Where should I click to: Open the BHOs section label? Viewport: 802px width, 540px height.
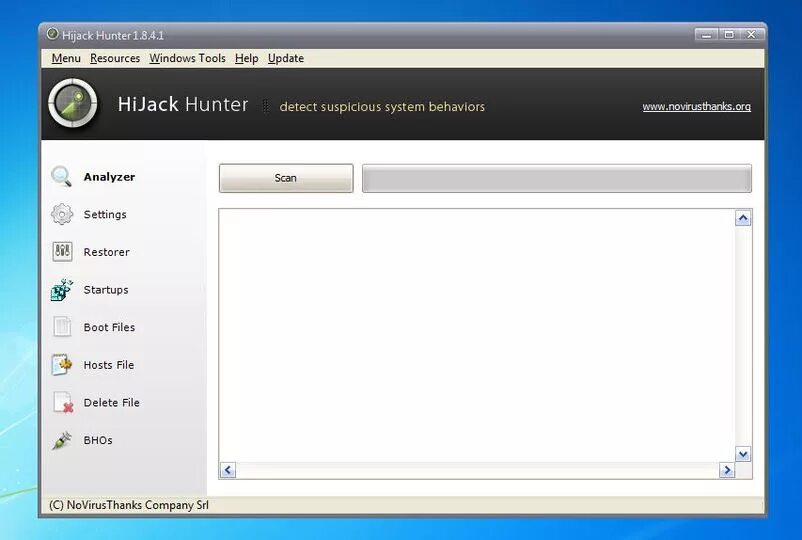(x=98, y=440)
